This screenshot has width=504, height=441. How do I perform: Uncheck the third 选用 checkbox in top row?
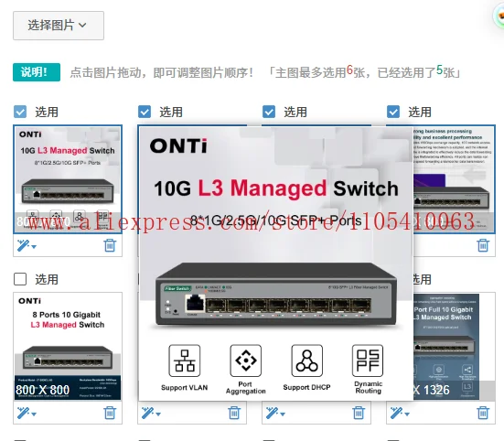[269, 112]
